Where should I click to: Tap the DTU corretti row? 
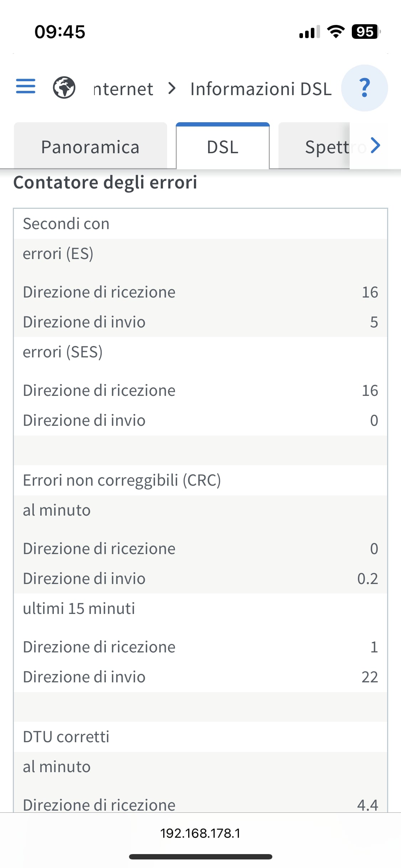coord(200,737)
